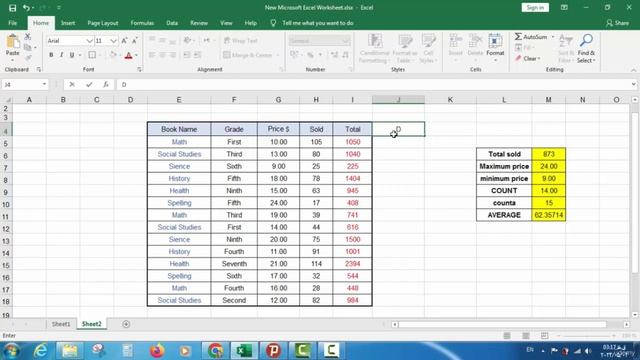The height and width of the screenshot is (360, 640).
Task: Click the zoom slider in the status bar
Action: point(587,336)
